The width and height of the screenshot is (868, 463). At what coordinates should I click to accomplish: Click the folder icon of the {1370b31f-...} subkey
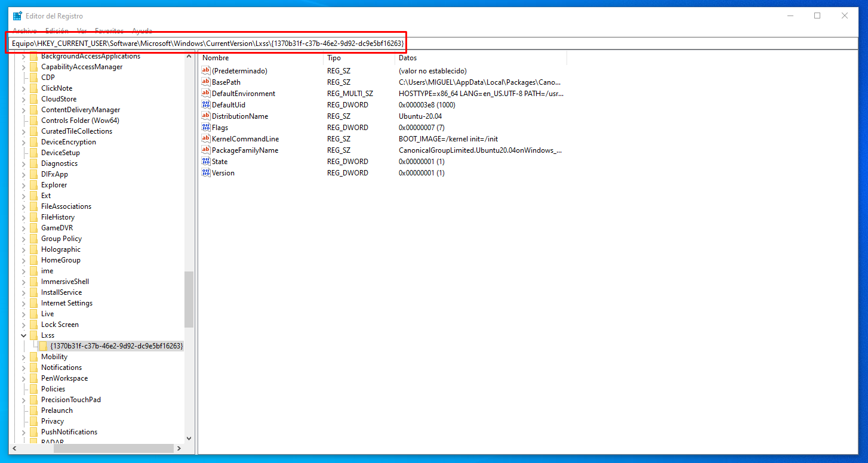tap(43, 346)
